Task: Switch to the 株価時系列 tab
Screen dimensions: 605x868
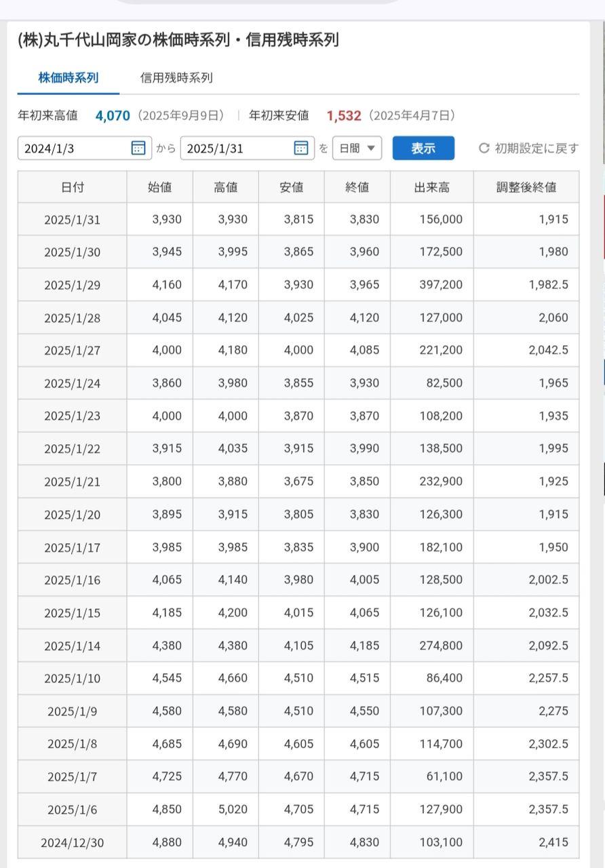Action: 69,78
